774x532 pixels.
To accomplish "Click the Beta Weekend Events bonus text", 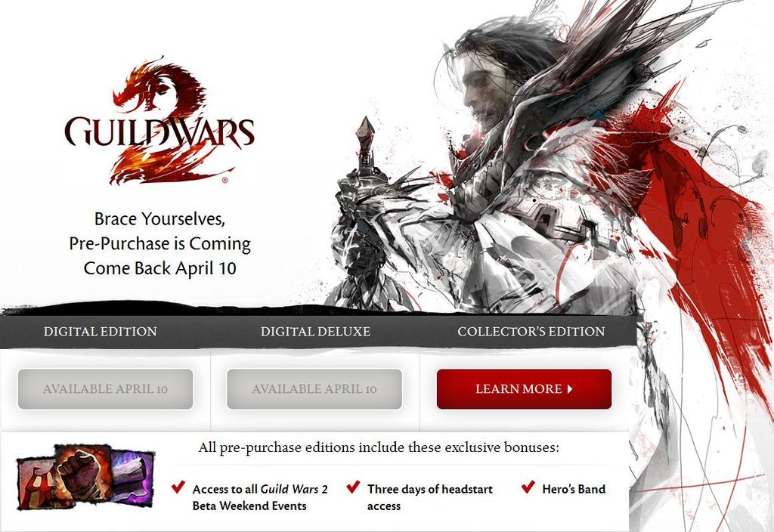I will (260, 497).
